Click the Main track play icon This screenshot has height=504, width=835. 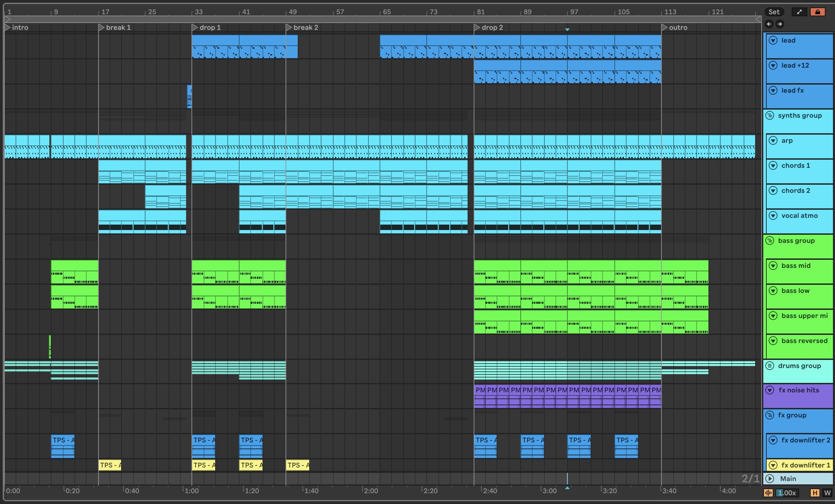coord(770,479)
